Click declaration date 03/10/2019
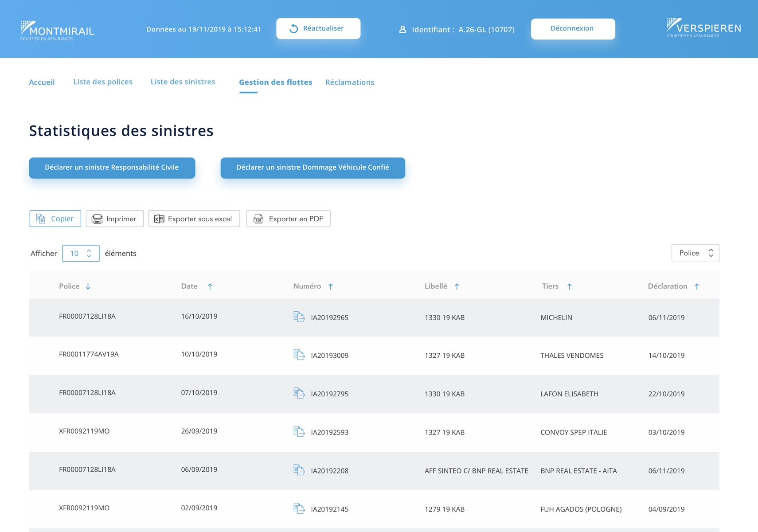Screen dimensions: 758x532 (x=666, y=432)
